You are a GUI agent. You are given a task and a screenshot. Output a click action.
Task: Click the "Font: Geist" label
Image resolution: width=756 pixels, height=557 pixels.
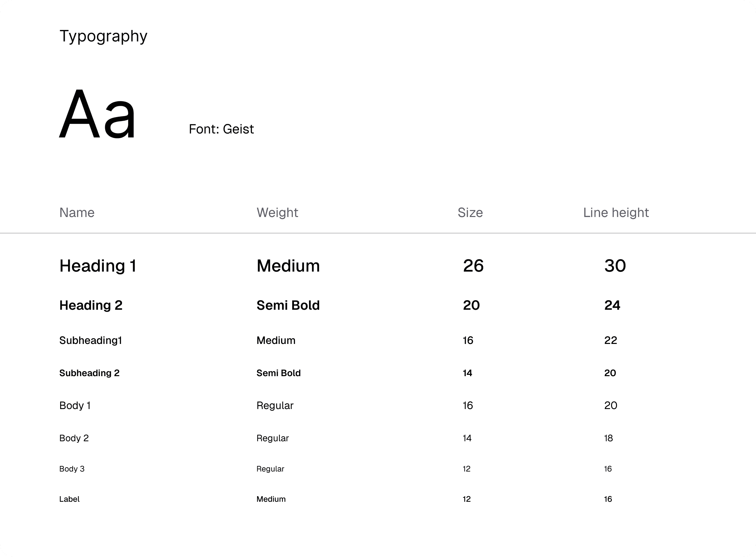tap(221, 129)
